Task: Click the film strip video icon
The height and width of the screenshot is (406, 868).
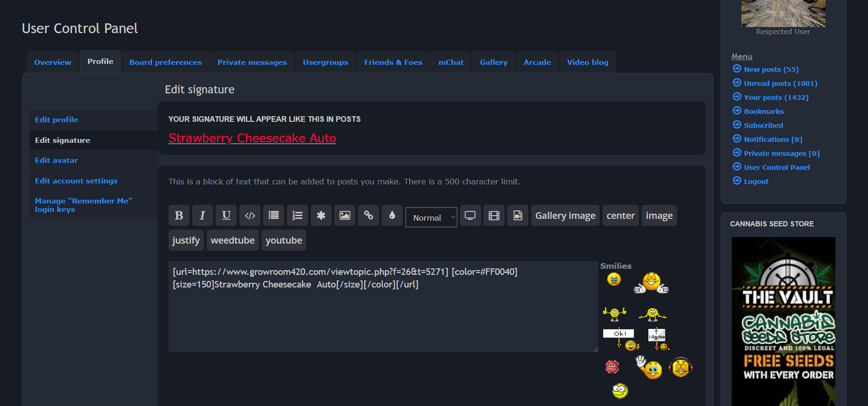Action: tap(494, 216)
